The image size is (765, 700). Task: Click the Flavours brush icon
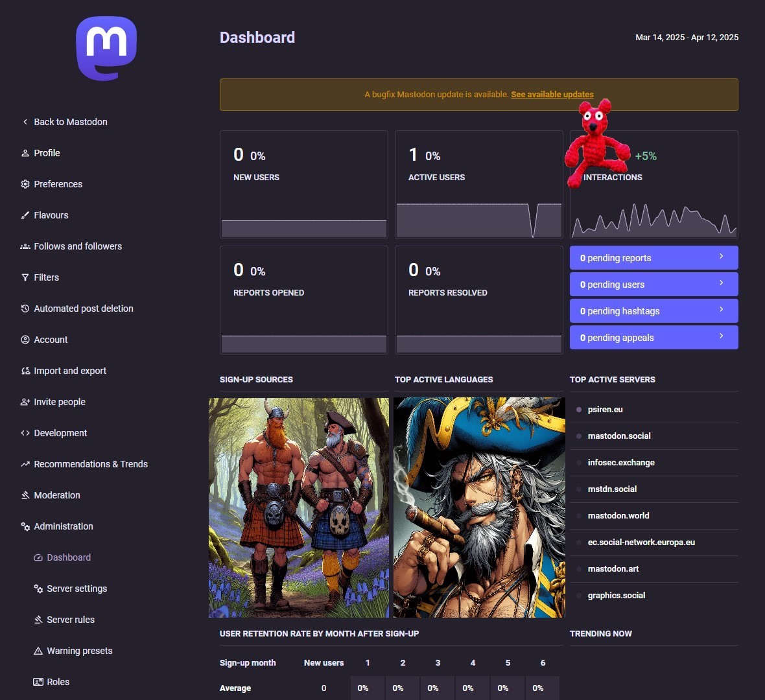(25, 215)
